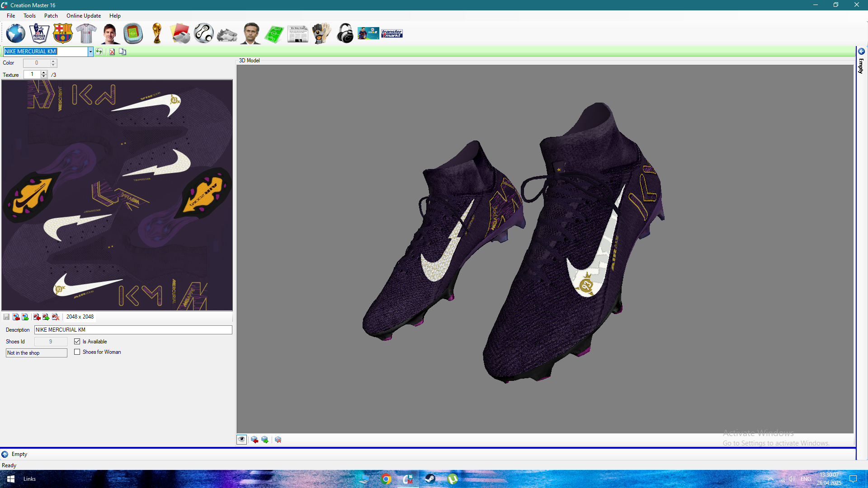This screenshot has height=488, width=868.
Task: Open the Online Update menu
Action: point(84,16)
